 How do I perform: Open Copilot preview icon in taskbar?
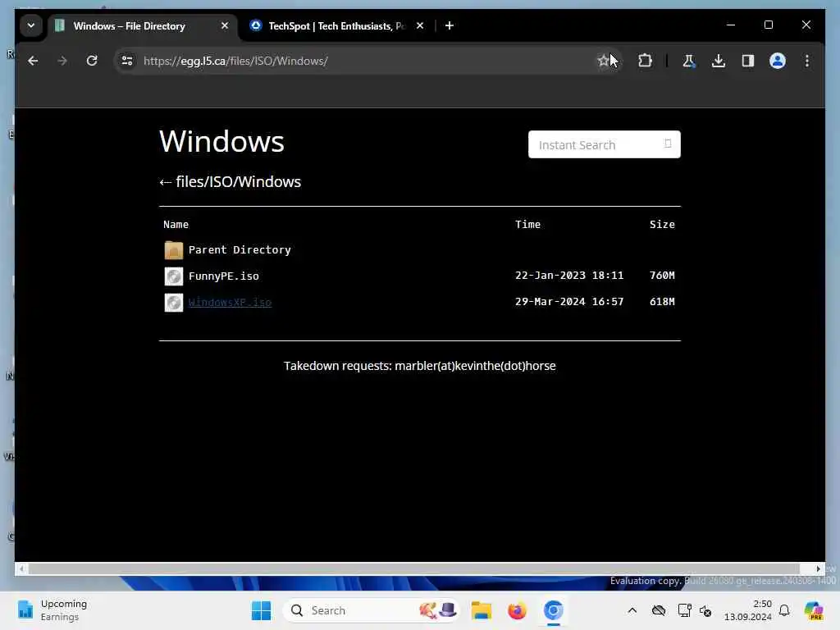814,610
